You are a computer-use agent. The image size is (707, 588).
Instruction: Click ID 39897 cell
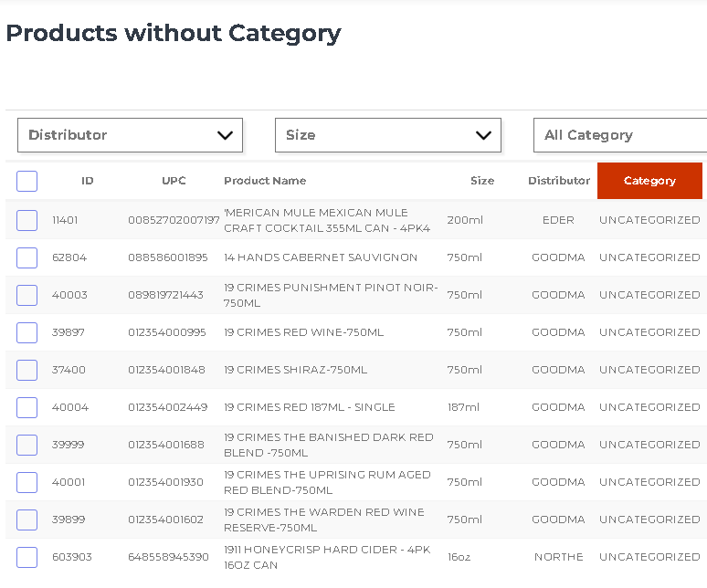click(x=69, y=332)
